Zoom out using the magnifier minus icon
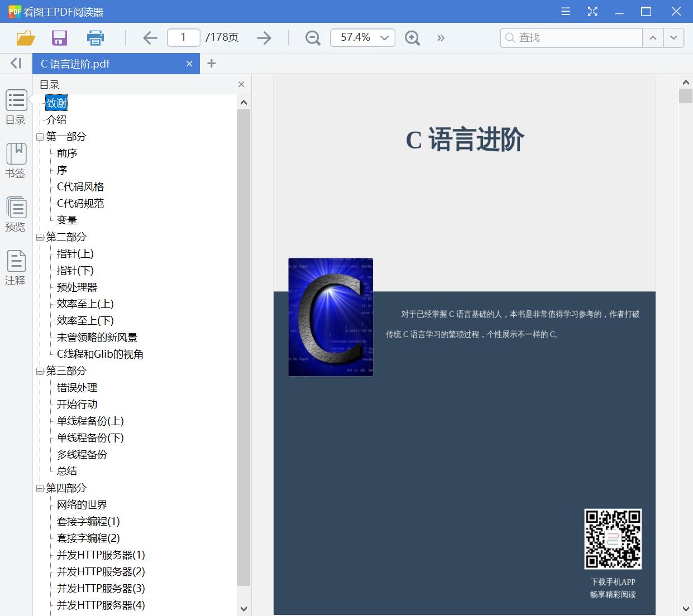This screenshot has width=693, height=616. tap(312, 37)
